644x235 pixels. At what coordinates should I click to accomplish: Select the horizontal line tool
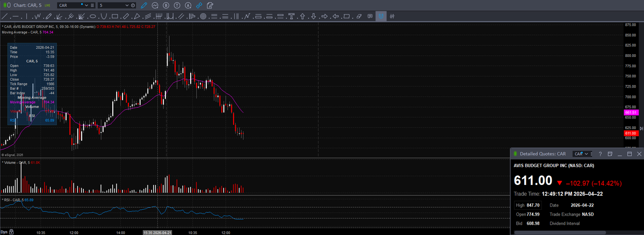[16, 17]
